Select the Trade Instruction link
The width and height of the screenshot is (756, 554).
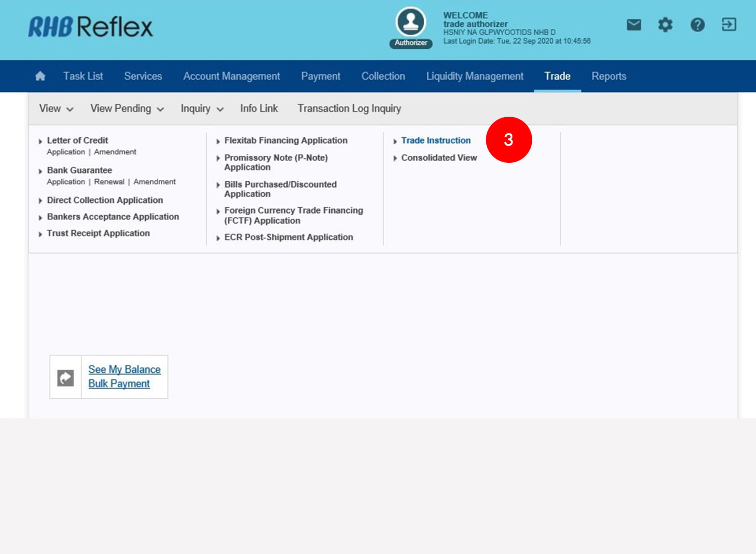436,141
